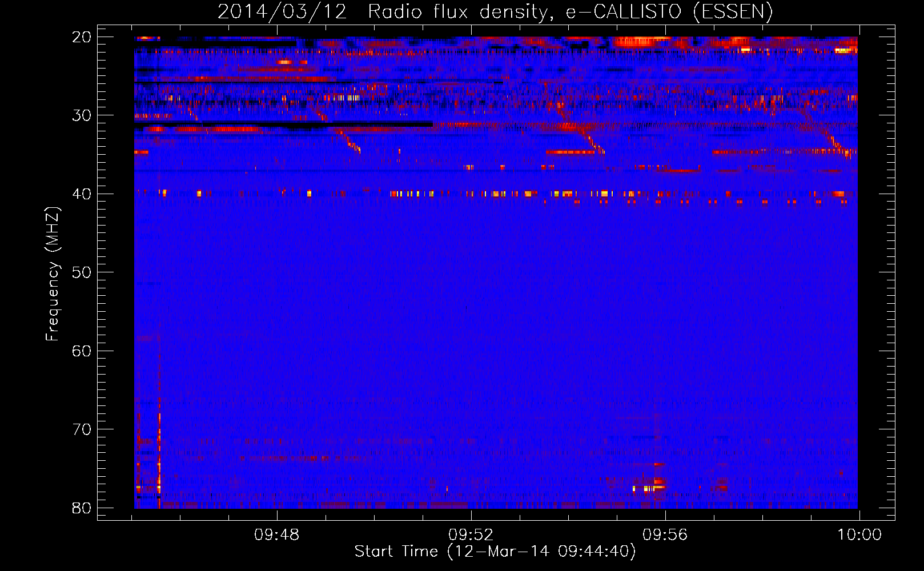Click the 09:52 time tick label

coord(471,535)
